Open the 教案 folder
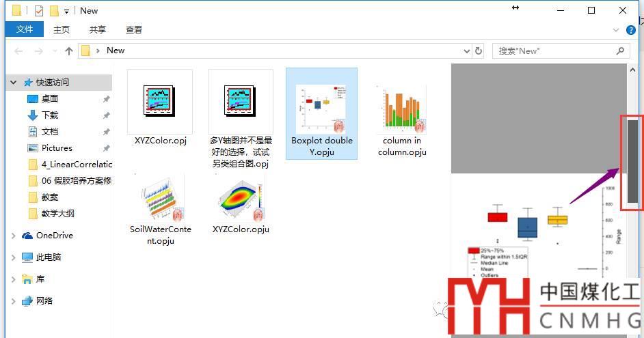Screen dimensions: 644x338 point(50,197)
